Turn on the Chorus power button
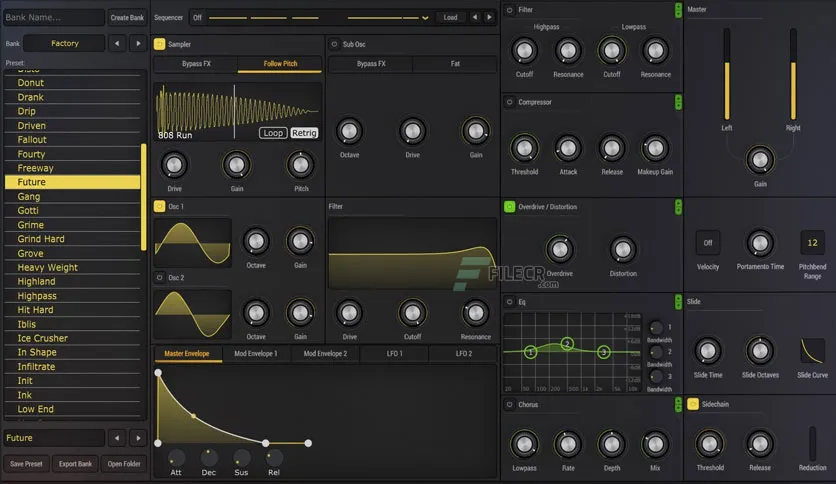This screenshot has height=484, width=836. tap(509, 405)
